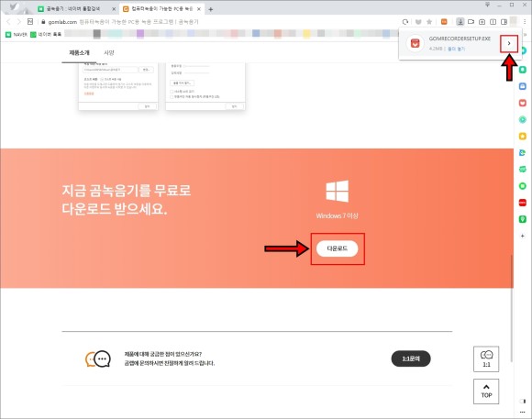Toggle the sidebar panel toolbar icon
Screen dimensions: 532x419
pyautogui.click(x=504, y=22)
